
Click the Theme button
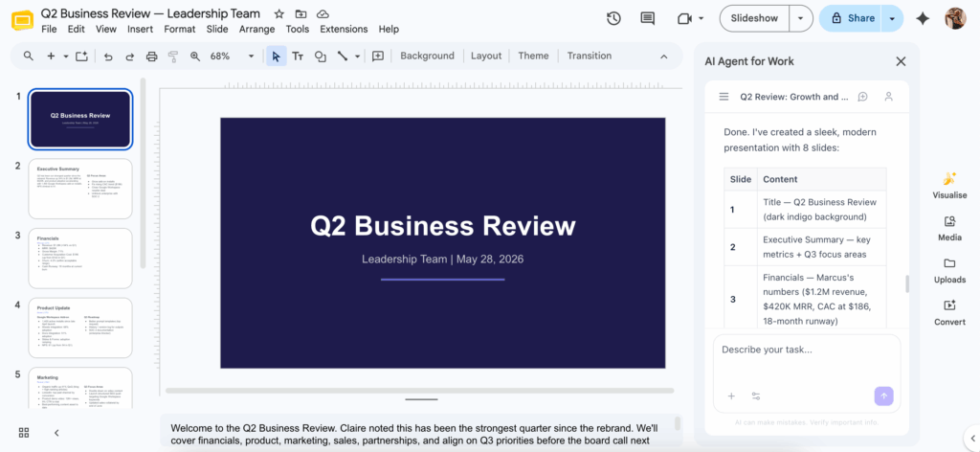pyautogui.click(x=533, y=56)
